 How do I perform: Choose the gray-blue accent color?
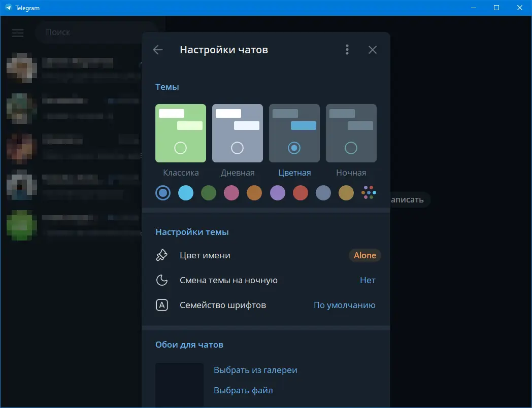pyautogui.click(x=323, y=193)
